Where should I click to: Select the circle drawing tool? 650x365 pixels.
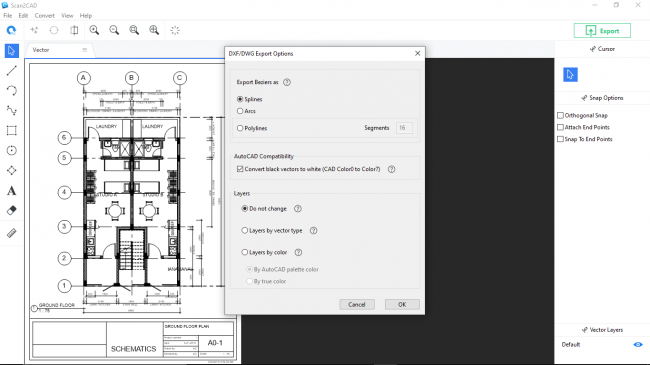[12, 150]
